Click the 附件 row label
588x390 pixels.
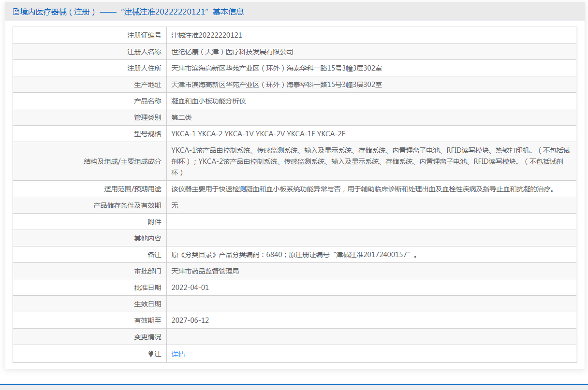click(154, 222)
